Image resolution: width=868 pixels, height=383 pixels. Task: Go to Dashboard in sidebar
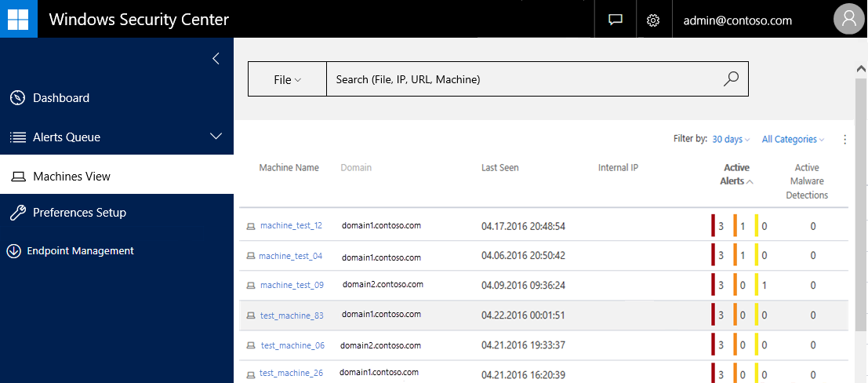(x=60, y=98)
